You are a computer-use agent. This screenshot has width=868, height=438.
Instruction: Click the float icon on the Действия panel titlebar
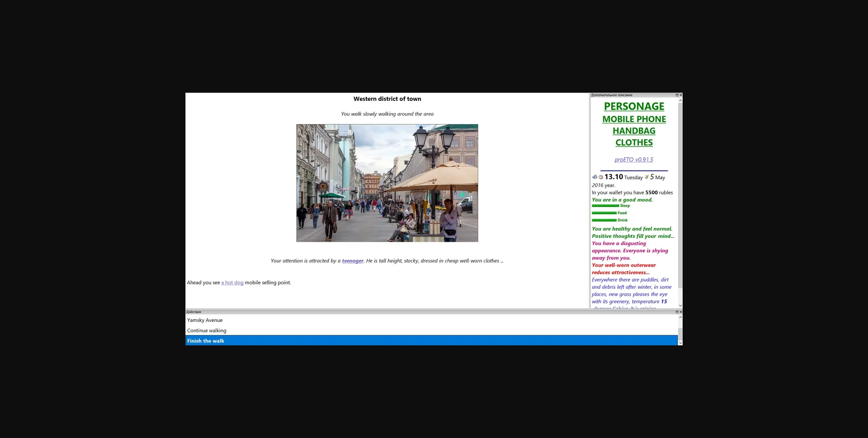677,311
